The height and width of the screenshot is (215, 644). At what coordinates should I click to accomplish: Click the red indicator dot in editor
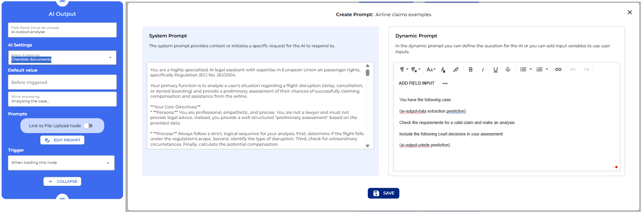click(x=616, y=167)
